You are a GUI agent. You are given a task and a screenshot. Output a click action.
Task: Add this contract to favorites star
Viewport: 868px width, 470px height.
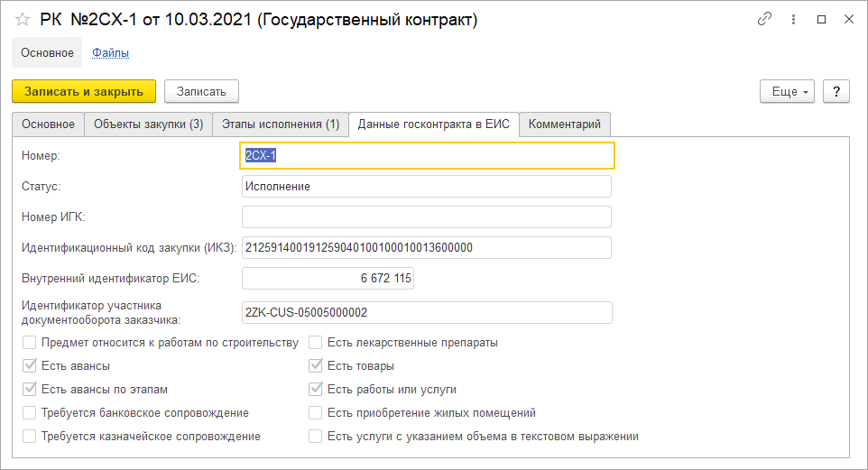click(x=23, y=20)
